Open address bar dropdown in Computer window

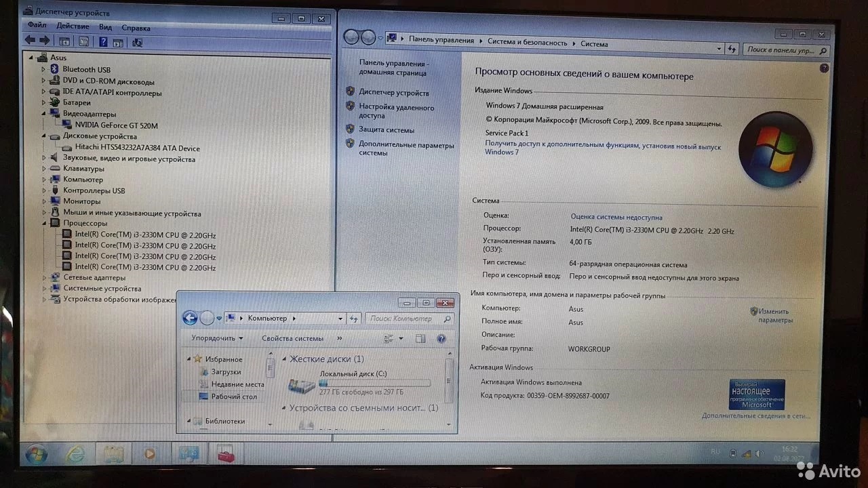point(340,319)
